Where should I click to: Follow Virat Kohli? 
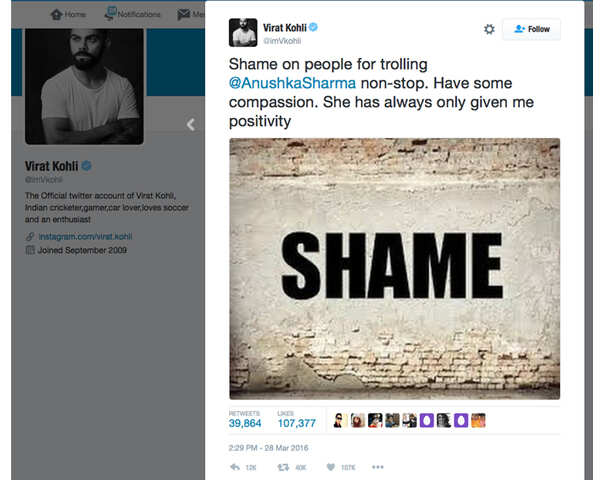click(x=532, y=29)
